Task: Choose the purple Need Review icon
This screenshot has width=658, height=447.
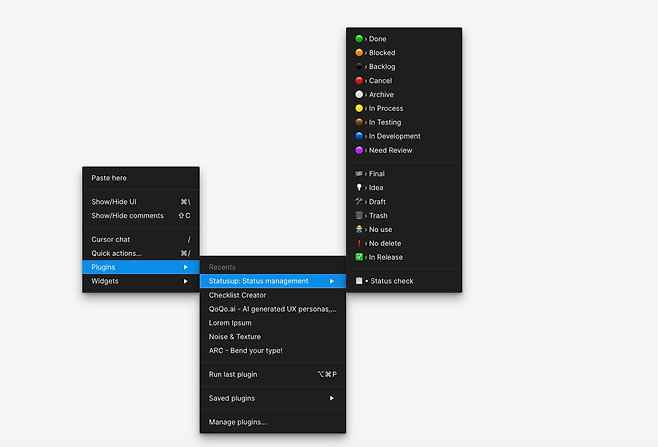Action: coord(359,150)
